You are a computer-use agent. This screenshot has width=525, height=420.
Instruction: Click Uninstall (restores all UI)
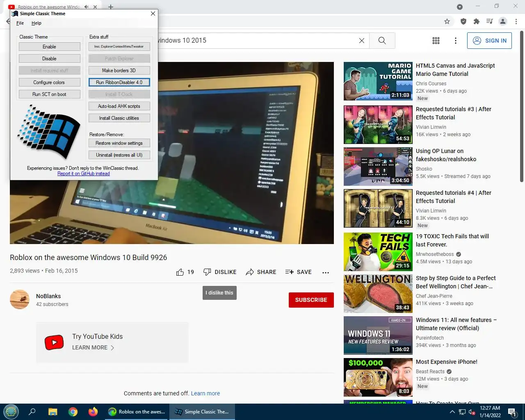(119, 155)
